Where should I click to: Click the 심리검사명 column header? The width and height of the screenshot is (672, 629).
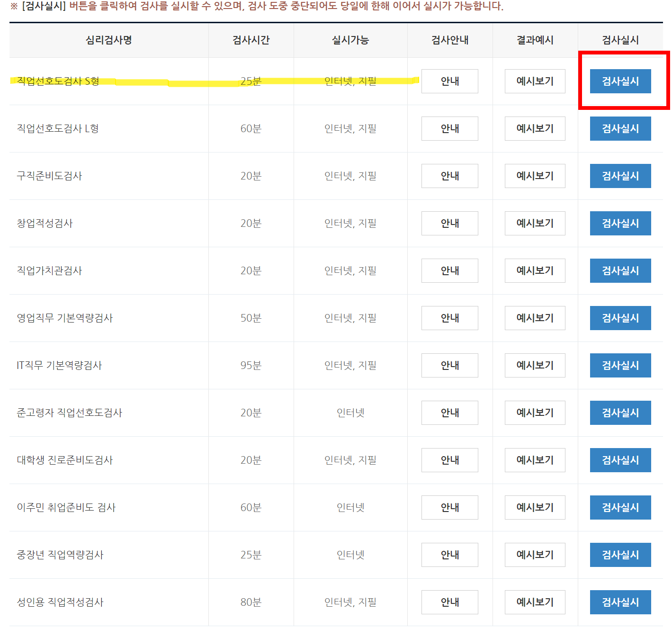[x=108, y=40]
